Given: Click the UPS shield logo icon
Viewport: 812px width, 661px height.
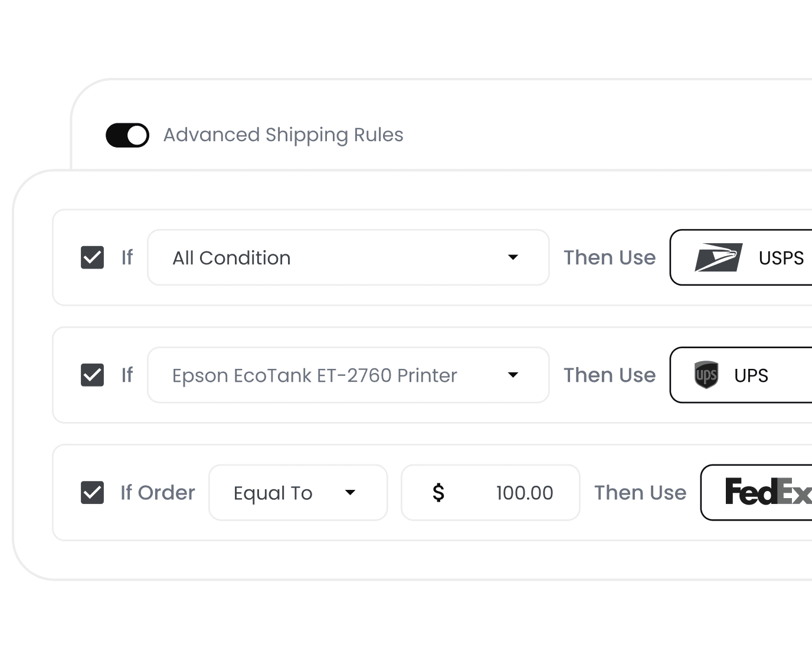Looking at the screenshot, I should (706, 375).
